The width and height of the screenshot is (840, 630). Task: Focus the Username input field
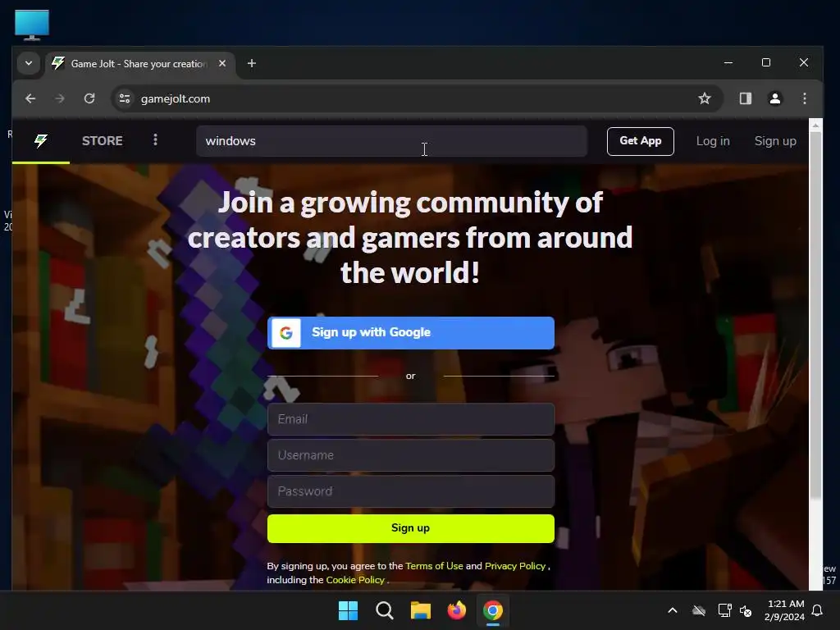(x=411, y=455)
